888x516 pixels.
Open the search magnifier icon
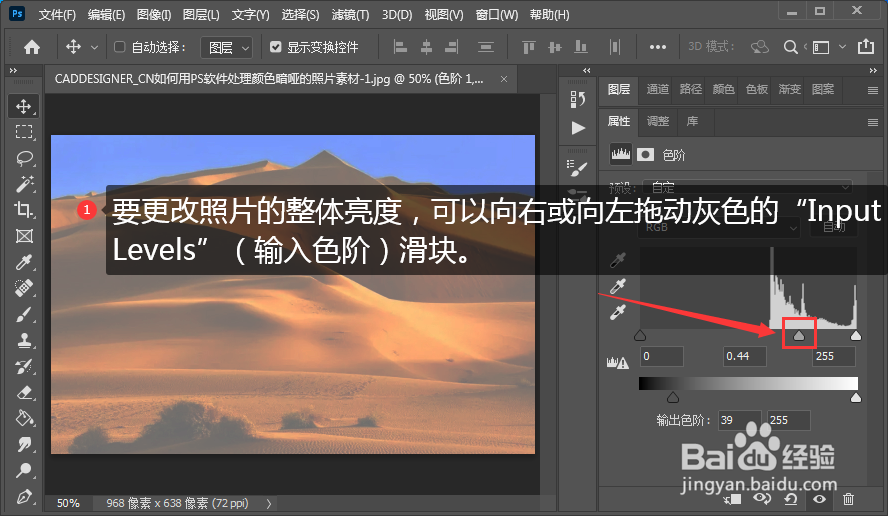click(791, 47)
